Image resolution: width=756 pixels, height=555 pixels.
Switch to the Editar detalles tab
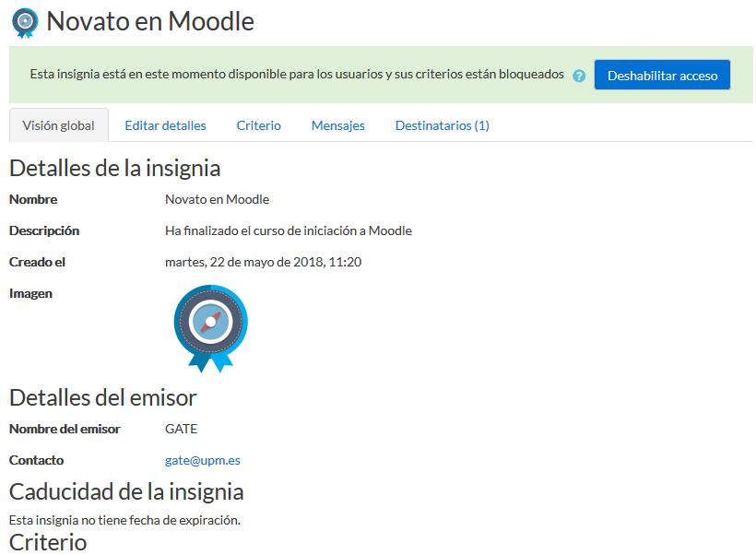(x=165, y=125)
